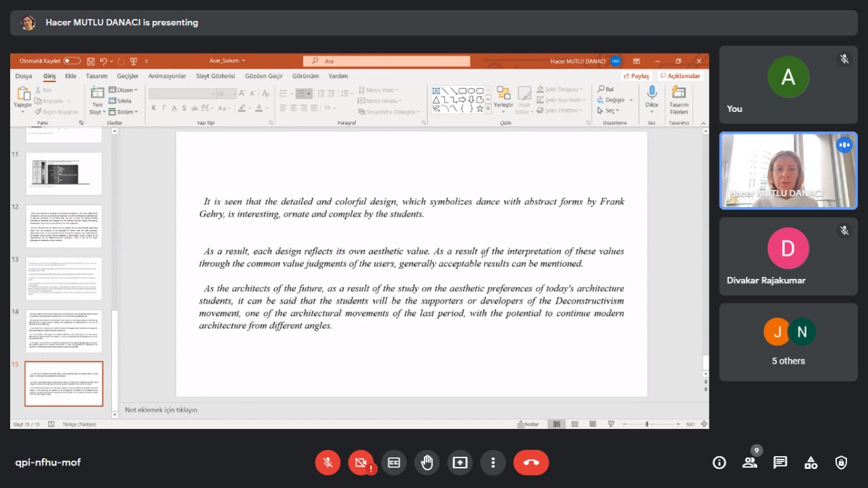This screenshot has height=488, width=868.
Task: Open the Görünüm ribbon tab
Action: tap(305, 76)
